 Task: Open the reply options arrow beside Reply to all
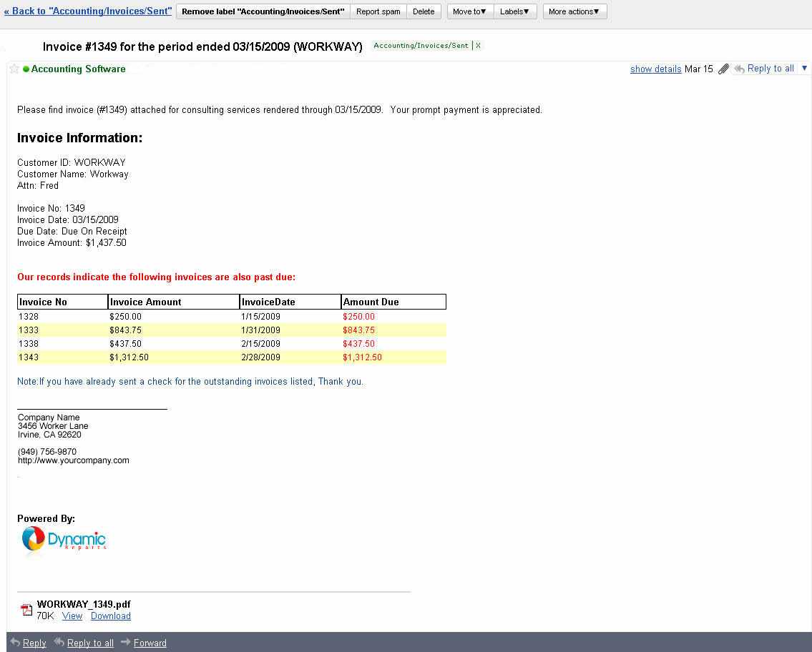pos(804,69)
